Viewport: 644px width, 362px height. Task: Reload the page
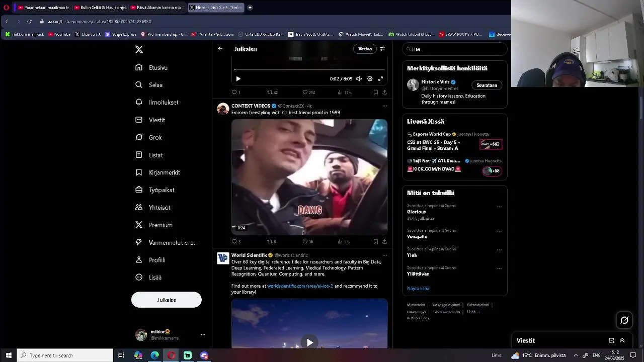[29, 22]
